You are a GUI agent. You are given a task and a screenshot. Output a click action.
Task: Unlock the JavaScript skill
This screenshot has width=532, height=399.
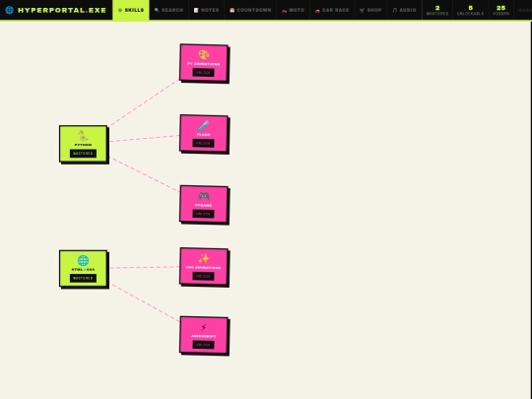(x=203, y=345)
